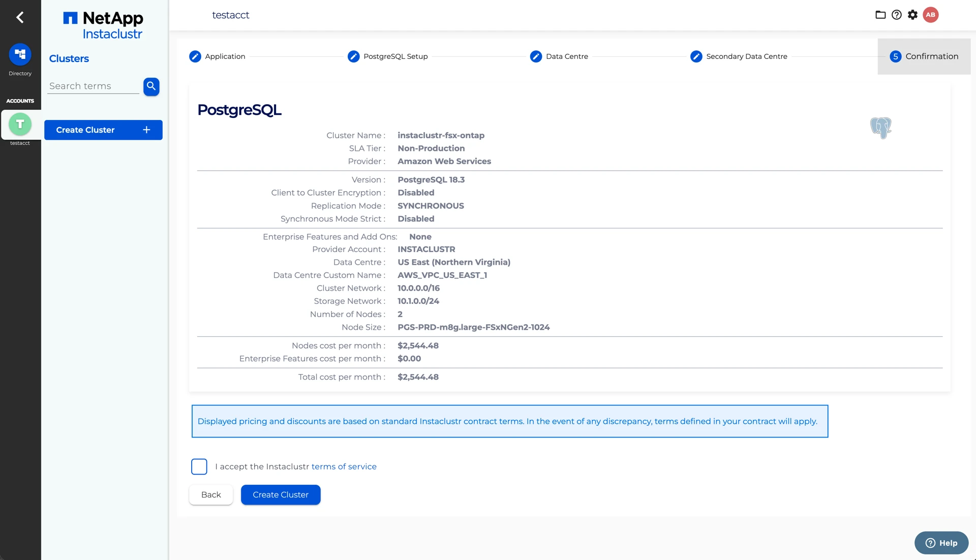Screen dimensions: 976x560
Task: Click the Data Centre step edit icon
Action: [536, 56]
